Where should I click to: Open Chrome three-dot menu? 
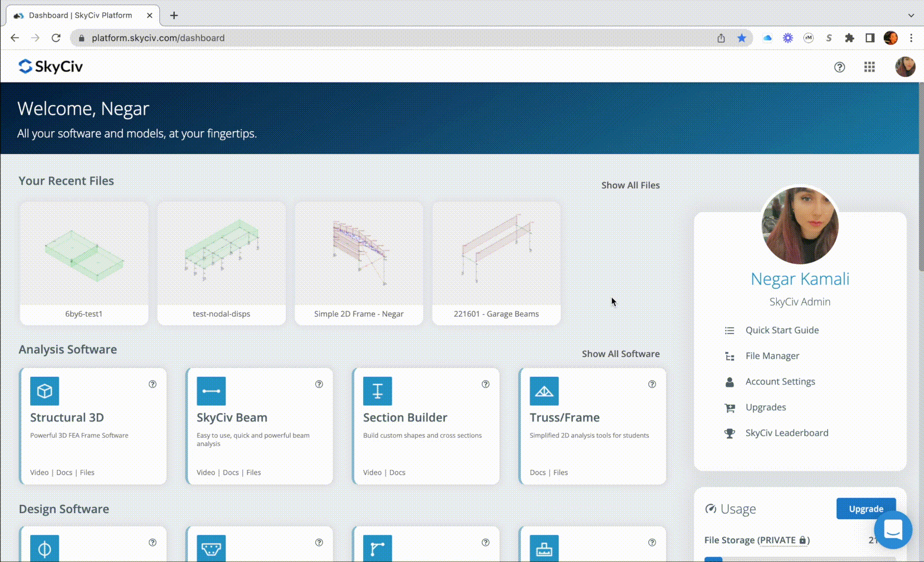pyautogui.click(x=911, y=38)
